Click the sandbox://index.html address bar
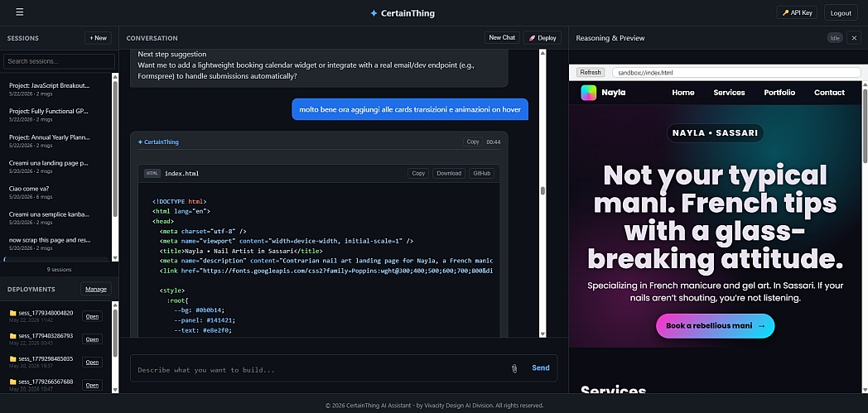Screen dimensions: 868x413 [x=736, y=73]
